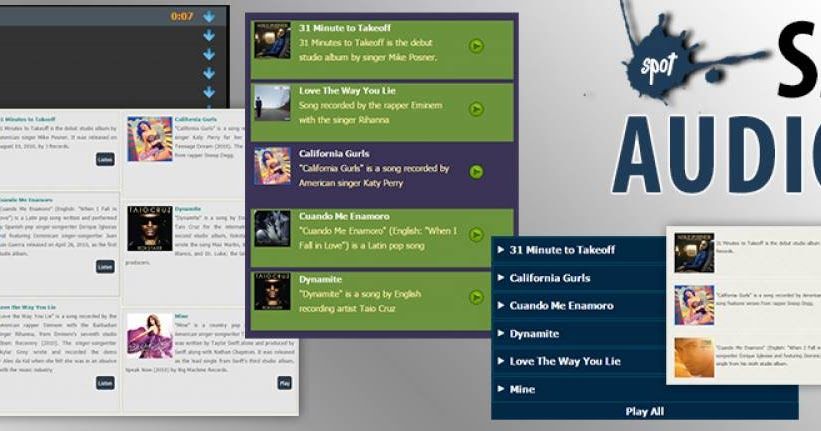The image size is (821, 431).
Task: Click the 'American singer Katy Perry' description line
Action: point(351,183)
